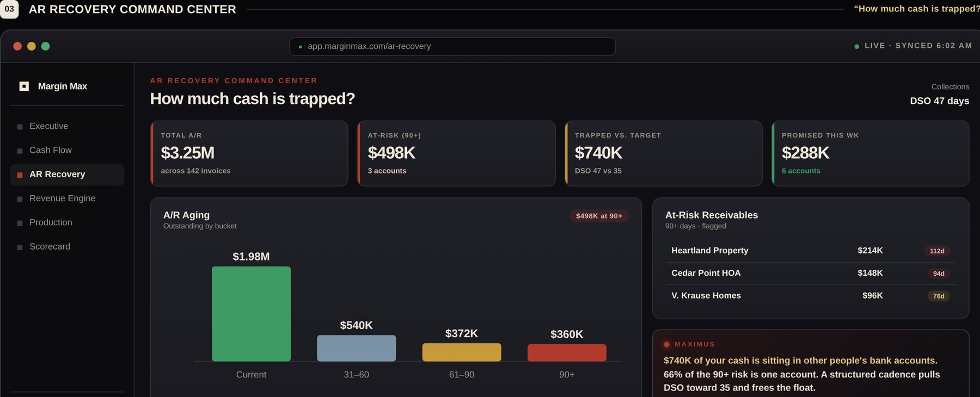Select the Cedar Point HOA row
The height and width of the screenshot is (397, 980).
(811, 274)
